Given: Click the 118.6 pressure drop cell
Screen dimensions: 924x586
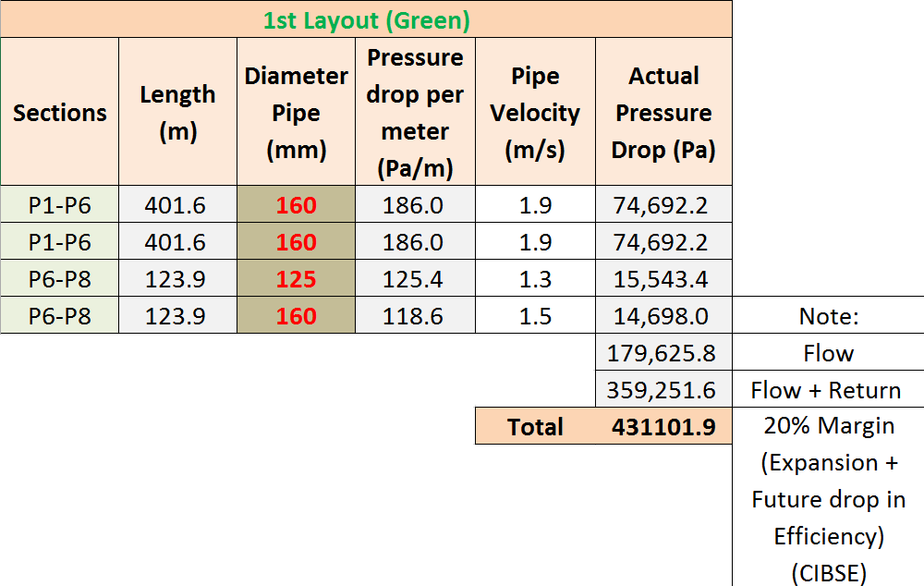Looking at the screenshot, I should click(x=415, y=316).
